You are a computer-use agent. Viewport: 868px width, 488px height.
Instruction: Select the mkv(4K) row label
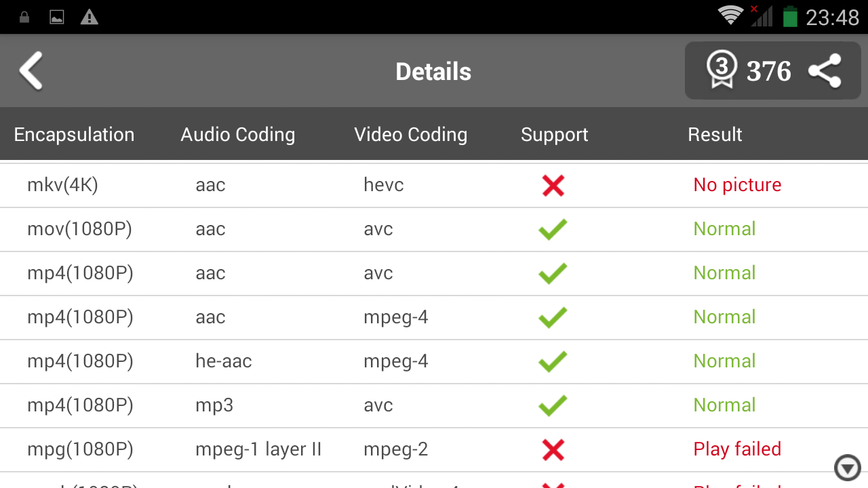click(62, 185)
